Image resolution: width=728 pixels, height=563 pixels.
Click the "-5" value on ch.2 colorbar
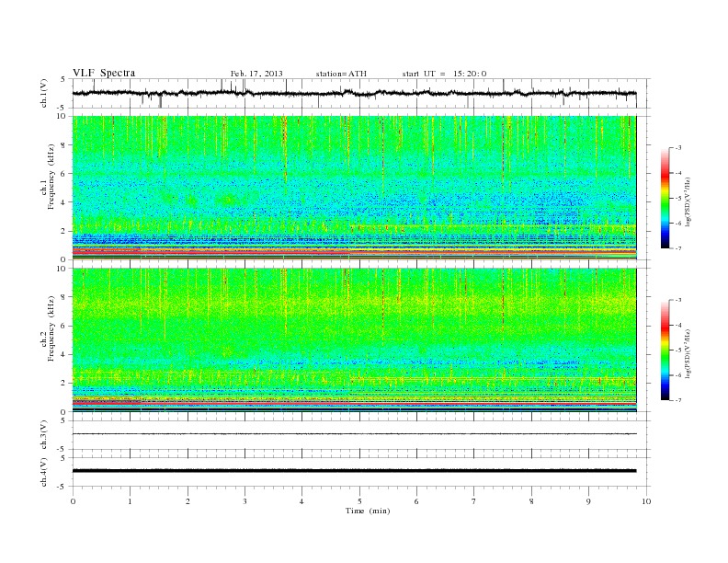[677, 350]
